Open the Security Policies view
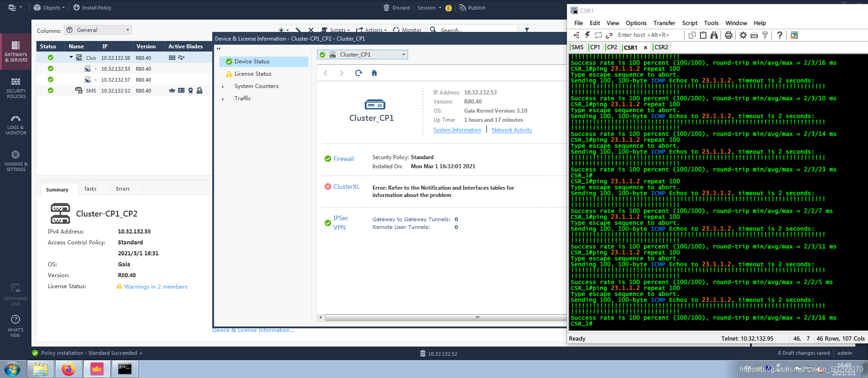 [x=16, y=88]
